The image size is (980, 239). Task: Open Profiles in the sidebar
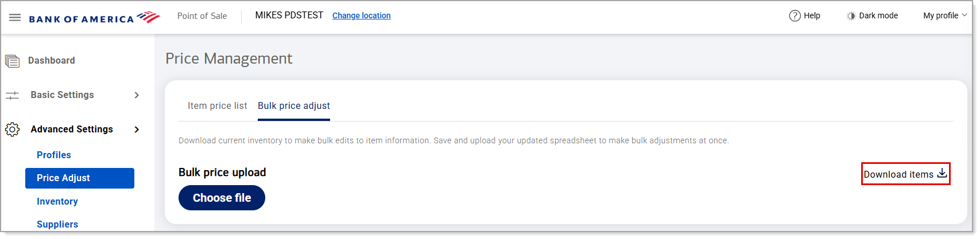(54, 155)
